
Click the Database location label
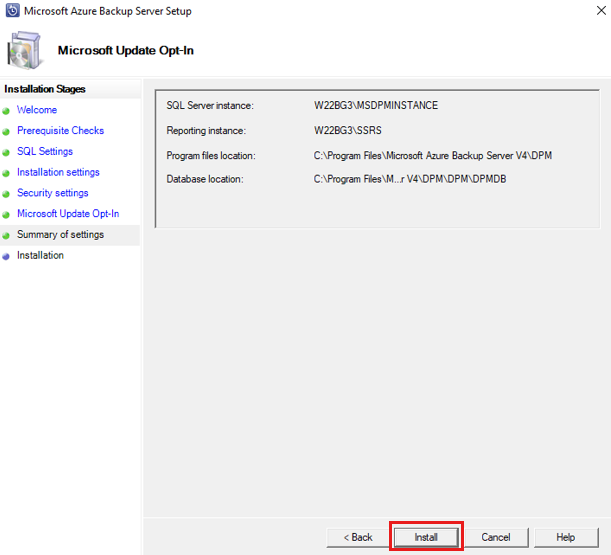point(205,179)
